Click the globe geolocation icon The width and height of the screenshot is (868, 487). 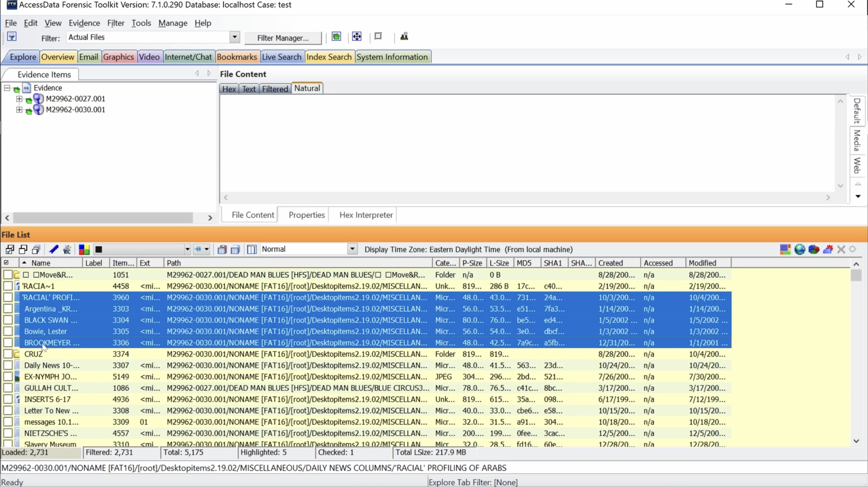tap(800, 249)
